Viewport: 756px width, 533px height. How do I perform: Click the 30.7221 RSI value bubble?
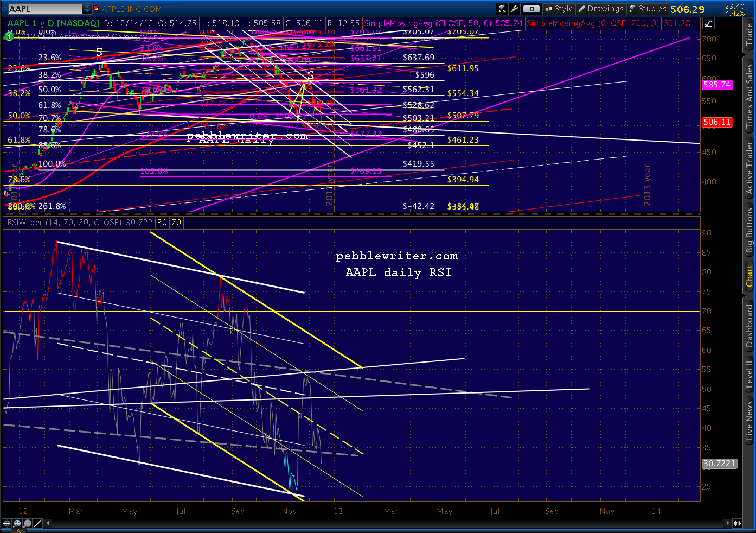[x=719, y=464]
